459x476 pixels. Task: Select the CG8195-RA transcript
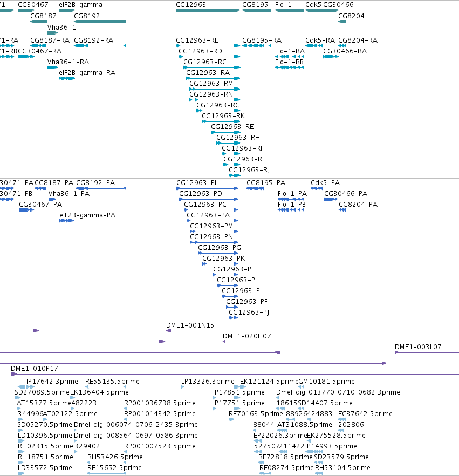(x=257, y=46)
